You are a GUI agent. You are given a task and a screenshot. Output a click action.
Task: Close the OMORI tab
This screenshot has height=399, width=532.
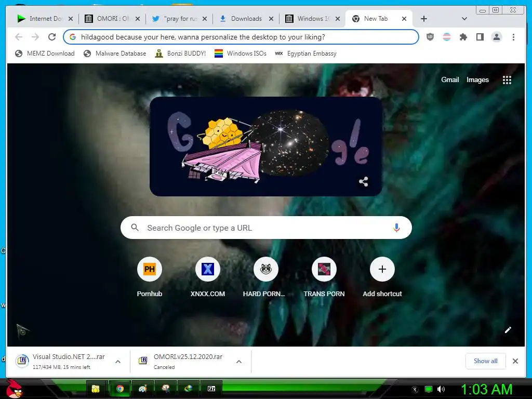[137, 19]
